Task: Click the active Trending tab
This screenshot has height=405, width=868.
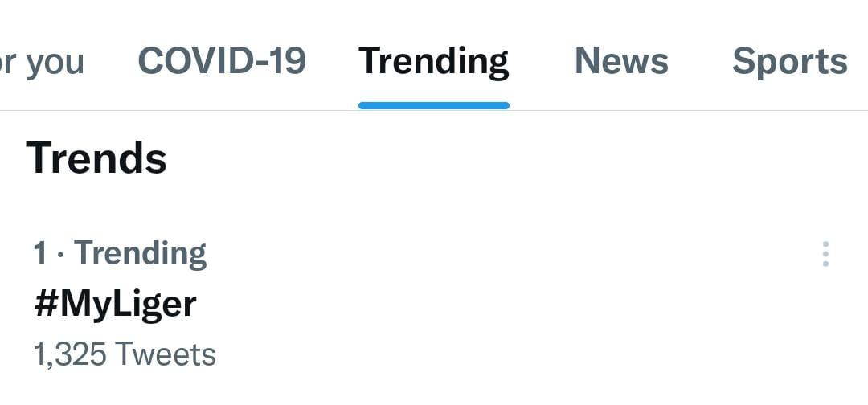Action: (x=434, y=62)
